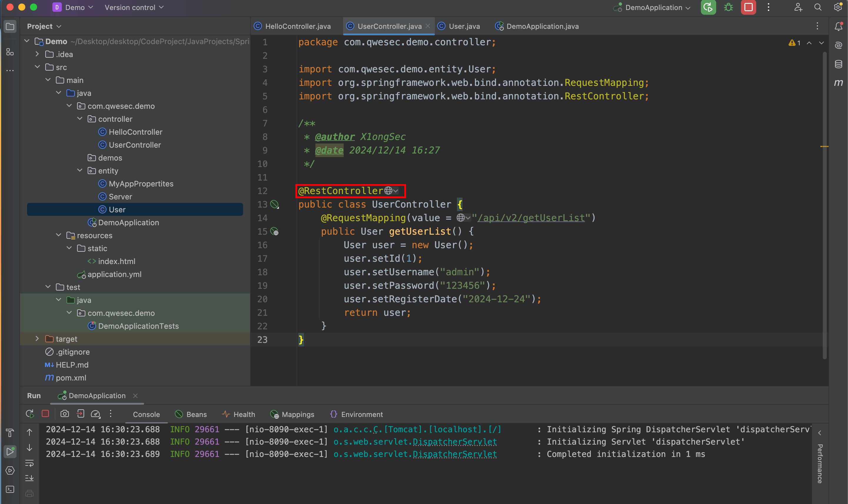The height and width of the screenshot is (504, 848).
Task: Open the Demo project dropdown
Action: (73, 7)
